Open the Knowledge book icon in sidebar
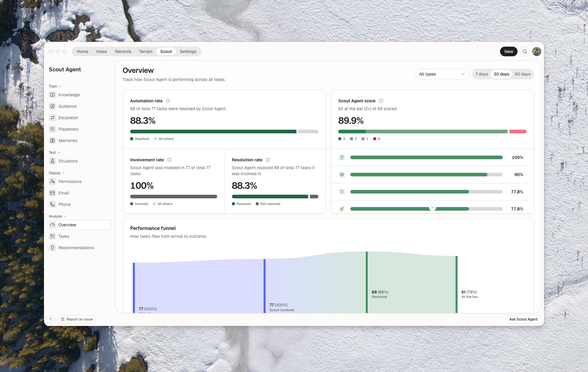 pyautogui.click(x=52, y=95)
